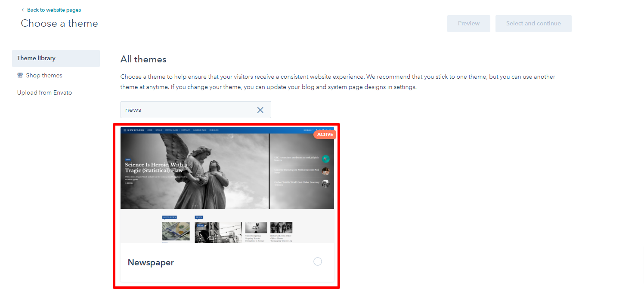Screen dimensions: 644x292
Task: Click the Shop themes store icon
Action: (x=20, y=75)
